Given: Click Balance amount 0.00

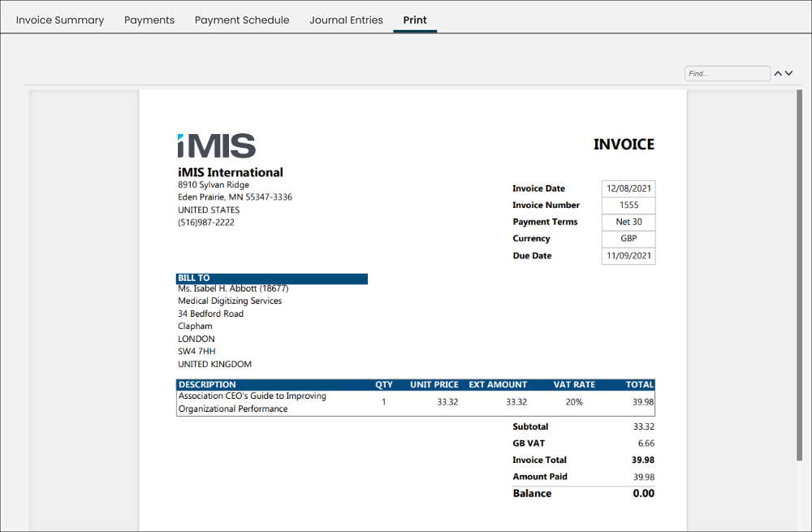Looking at the screenshot, I should (644, 494).
